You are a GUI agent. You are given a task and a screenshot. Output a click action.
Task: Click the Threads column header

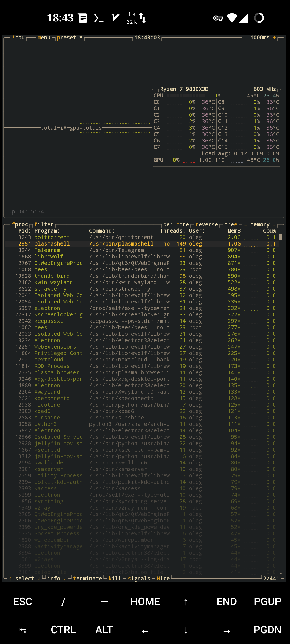tap(173, 231)
